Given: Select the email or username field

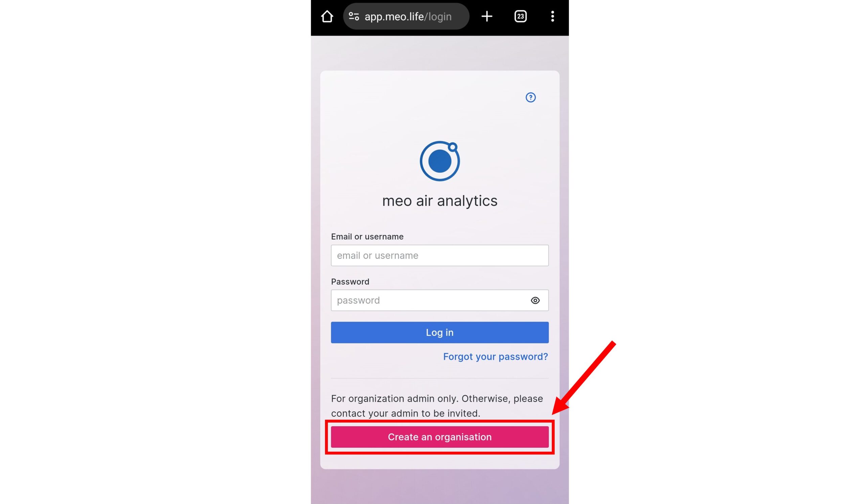Looking at the screenshot, I should click(x=440, y=255).
